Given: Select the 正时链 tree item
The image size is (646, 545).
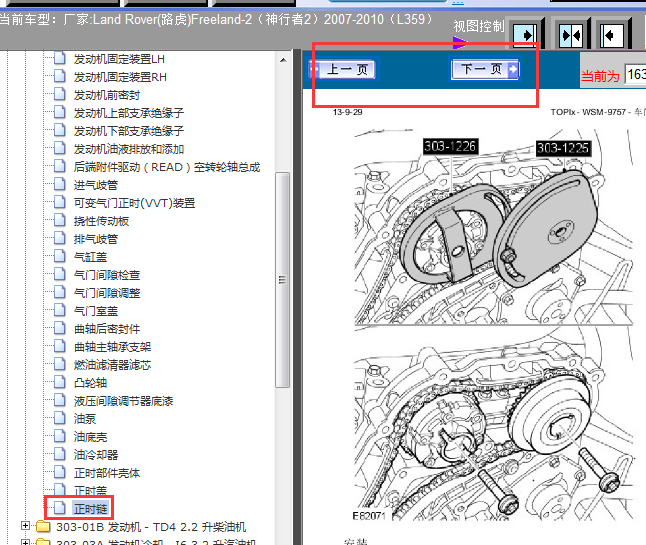Looking at the screenshot, I should click(90, 509).
